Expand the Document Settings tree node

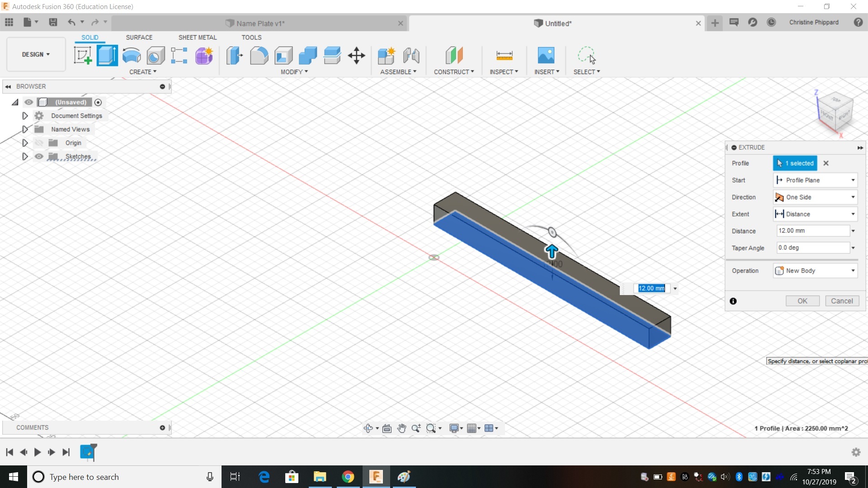coord(25,116)
